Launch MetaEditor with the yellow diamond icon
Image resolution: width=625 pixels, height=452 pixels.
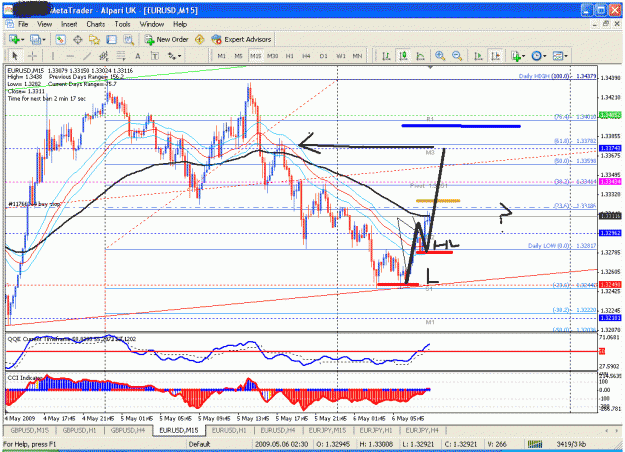[x=199, y=39]
